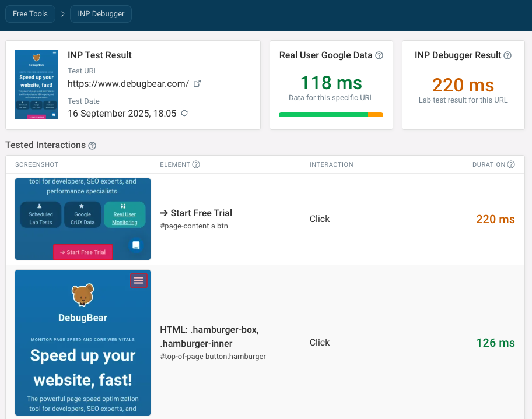Click the Real User Google Data heading
532x419 pixels.
325,55
